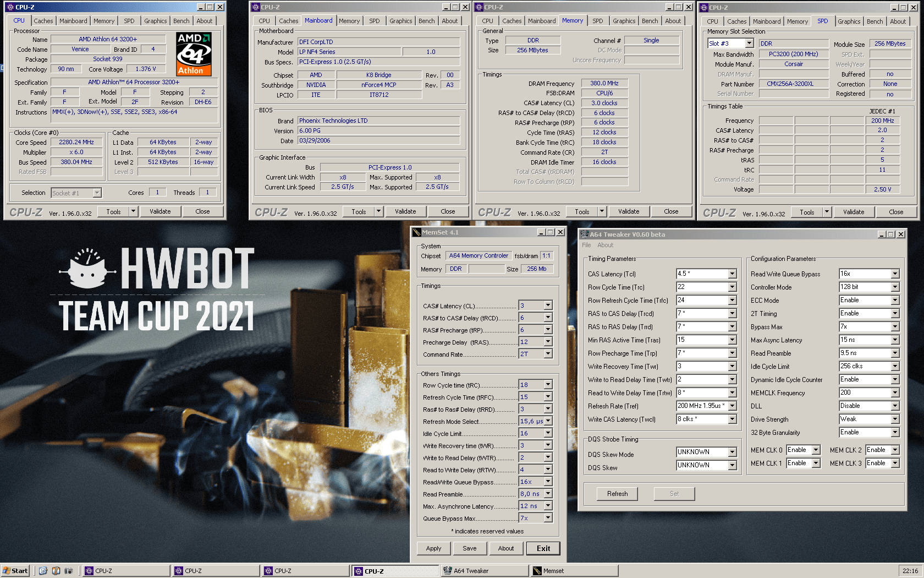This screenshot has width=924, height=578.
Task: Open File menu in A64 Tweaker
Action: click(x=586, y=245)
